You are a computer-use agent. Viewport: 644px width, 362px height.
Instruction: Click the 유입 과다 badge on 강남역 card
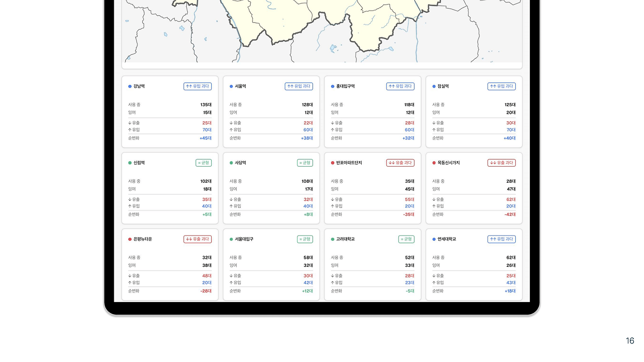198,87
